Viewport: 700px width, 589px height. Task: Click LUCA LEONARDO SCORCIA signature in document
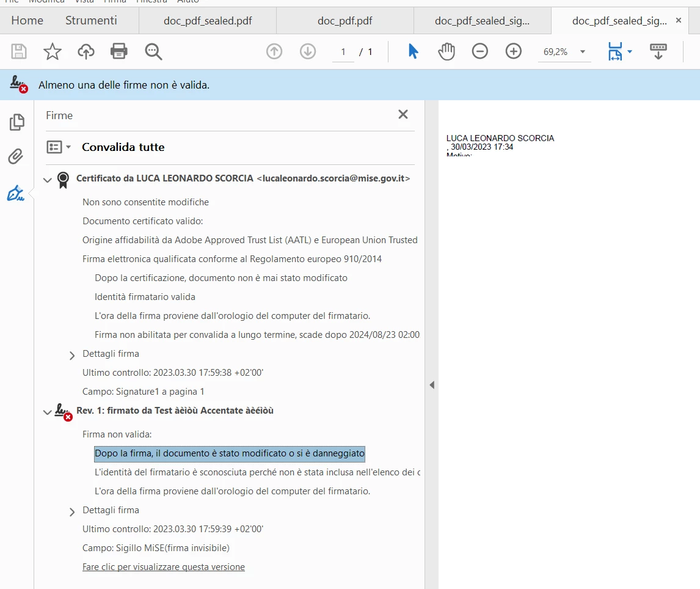[500, 145]
